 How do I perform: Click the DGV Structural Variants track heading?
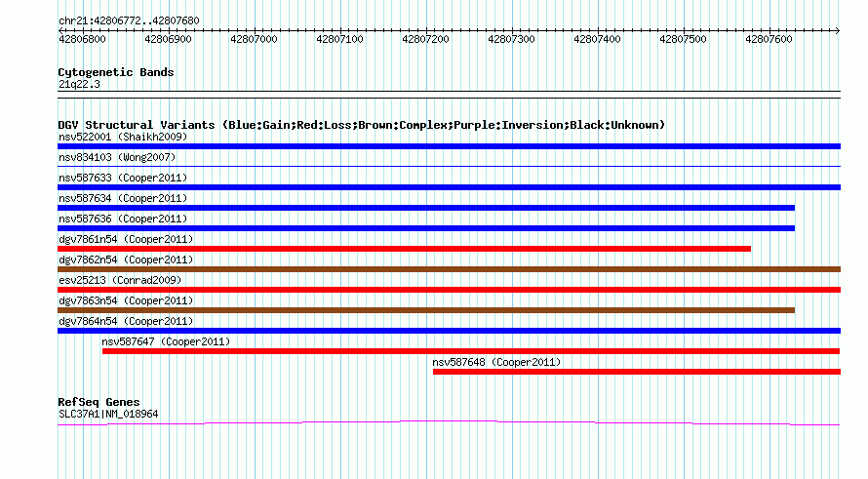pos(362,125)
